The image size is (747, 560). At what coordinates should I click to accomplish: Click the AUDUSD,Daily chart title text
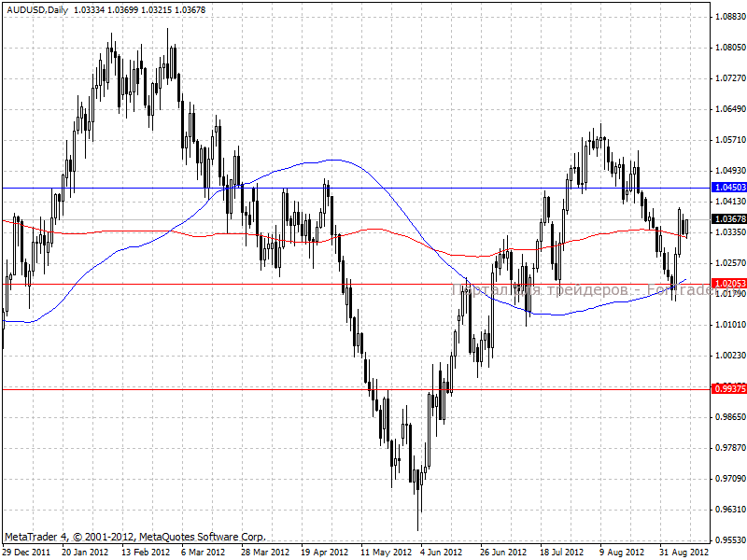click(38, 9)
